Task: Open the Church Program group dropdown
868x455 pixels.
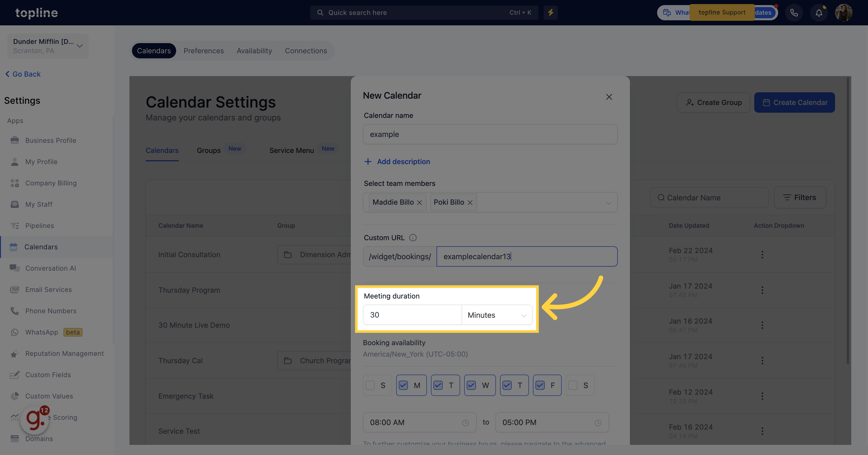Action: coord(314,361)
